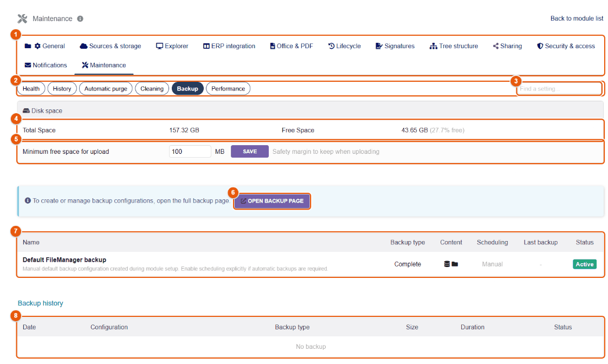The width and height of the screenshot is (608, 364).
Task: Click the Duration column header in history
Action: click(473, 327)
